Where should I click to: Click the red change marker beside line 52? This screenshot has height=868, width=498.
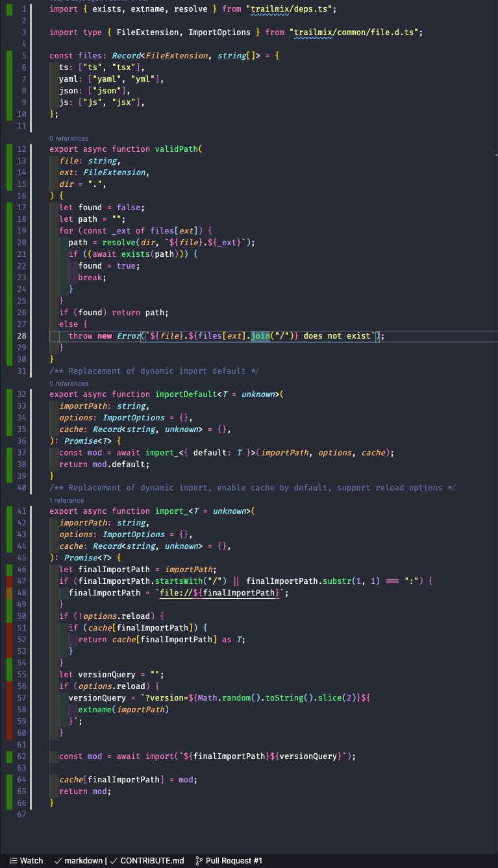pos(10,640)
